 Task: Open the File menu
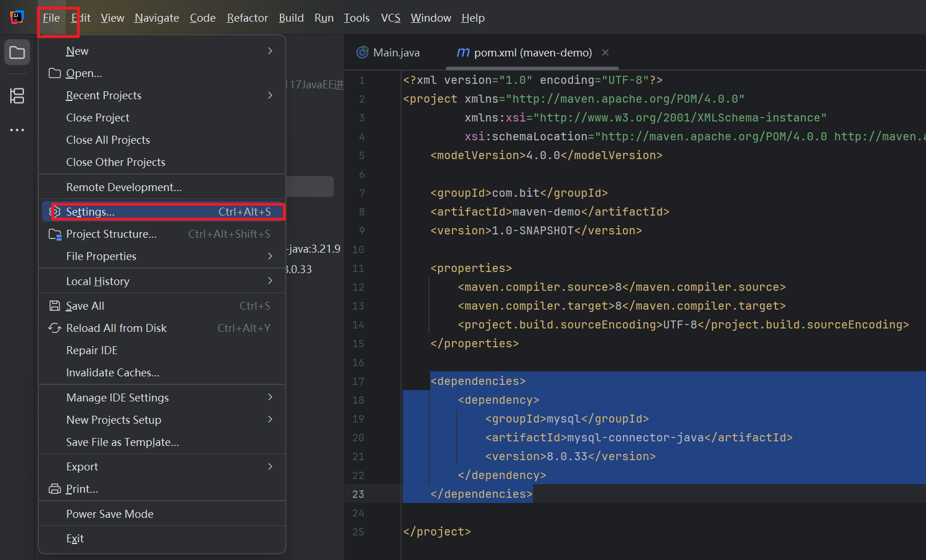[51, 18]
